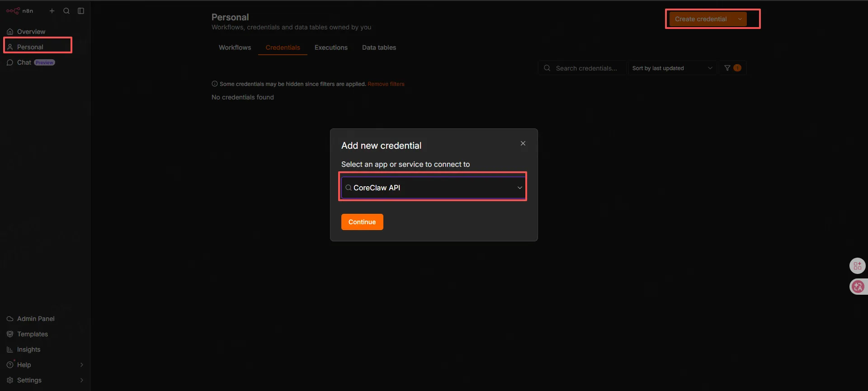Open Admin Panel

click(45, 319)
